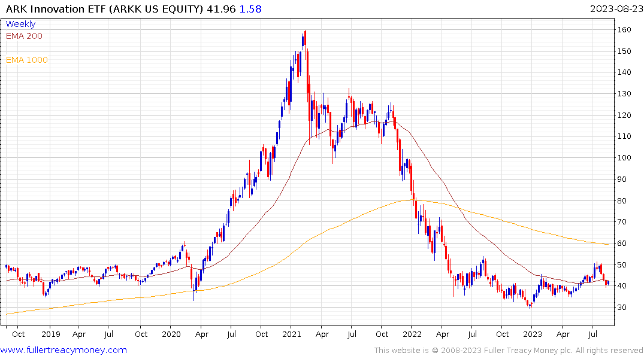Image resolution: width=644 pixels, height=359 pixels.
Task: Click the 130 price axis label
Action: click(624, 94)
